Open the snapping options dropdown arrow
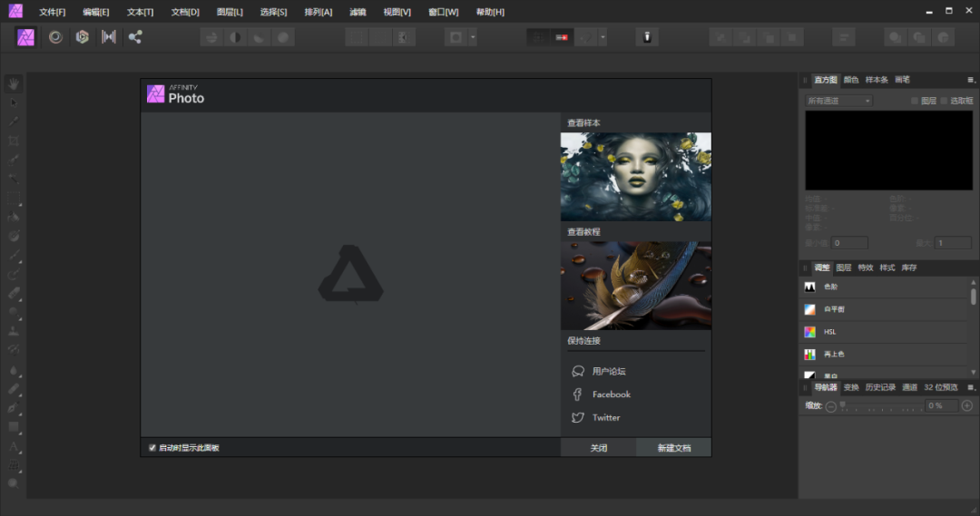Image resolution: width=980 pixels, height=516 pixels. 603,37
